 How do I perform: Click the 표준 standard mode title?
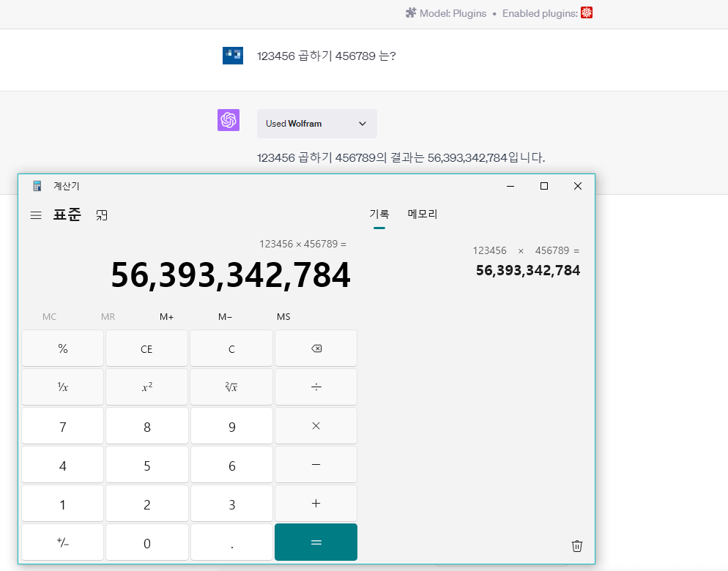pos(67,214)
